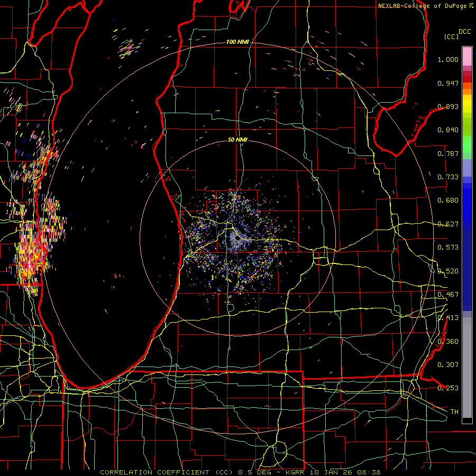
Task: Click the 0.520 scale value
Action: pos(448,271)
